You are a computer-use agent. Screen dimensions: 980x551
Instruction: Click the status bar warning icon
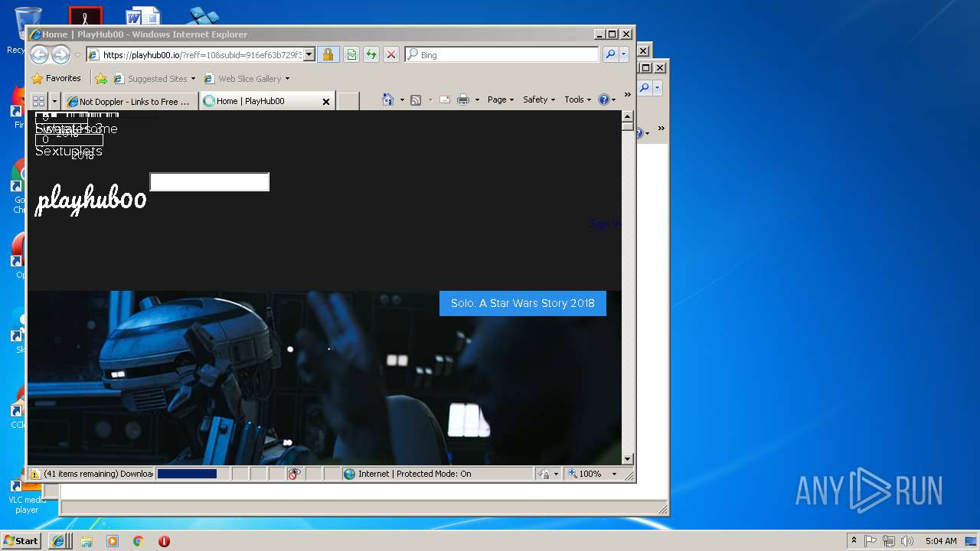click(35, 474)
